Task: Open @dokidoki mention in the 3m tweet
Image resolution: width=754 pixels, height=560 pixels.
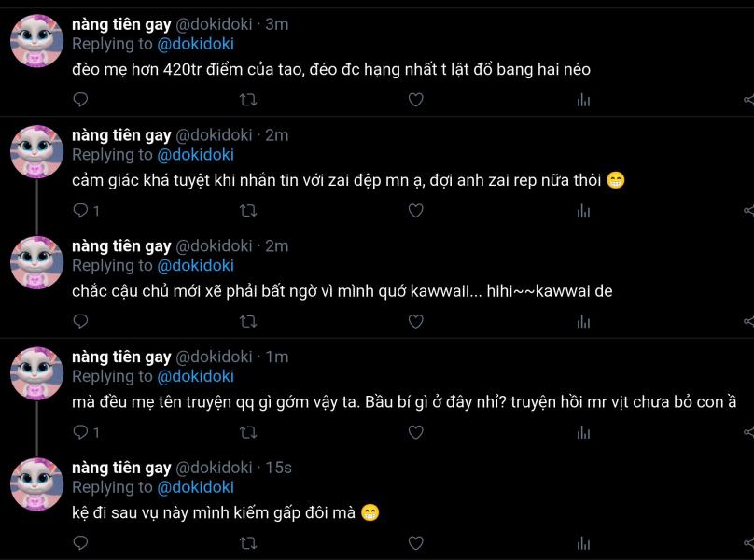Action: pyautogui.click(x=196, y=44)
